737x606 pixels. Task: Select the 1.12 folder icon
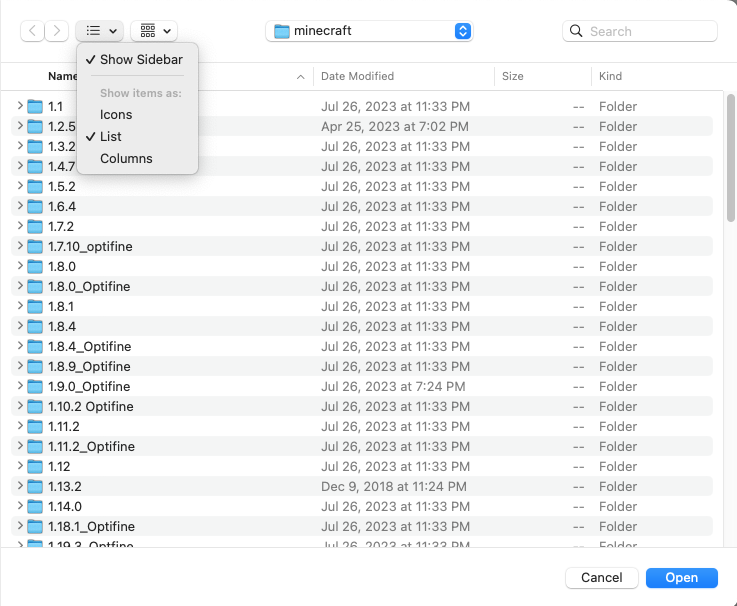[35, 466]
